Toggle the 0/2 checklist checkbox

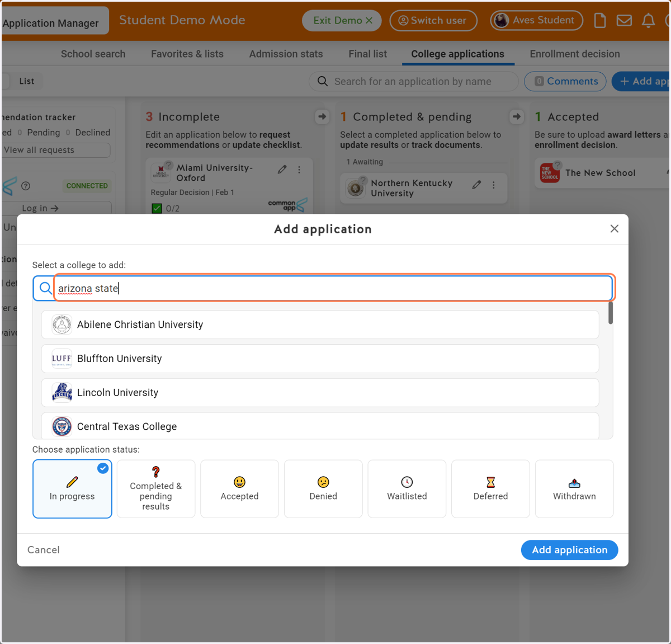[x=157, y=208]
